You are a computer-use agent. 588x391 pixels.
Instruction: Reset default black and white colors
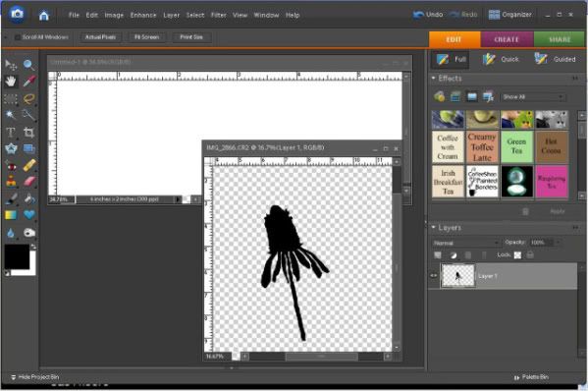click(7, 273)
